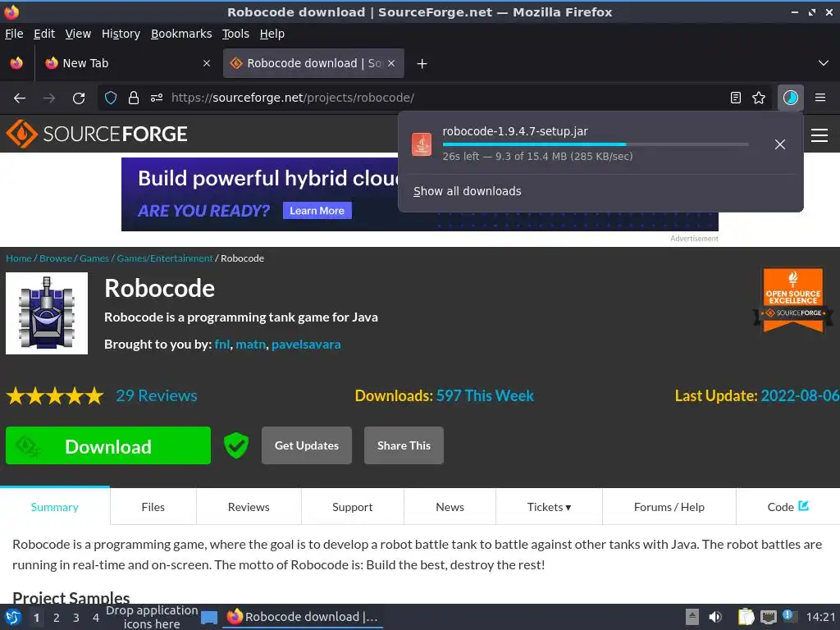Switch to the Reviews tab

click(249, 507)
